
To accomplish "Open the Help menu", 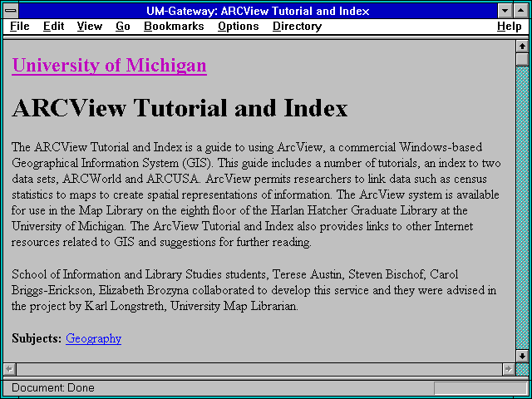I will tap(510, 27).
